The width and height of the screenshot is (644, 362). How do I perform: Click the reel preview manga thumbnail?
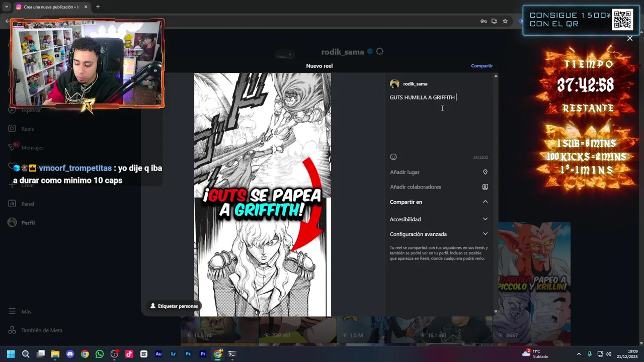click(263, 195)
